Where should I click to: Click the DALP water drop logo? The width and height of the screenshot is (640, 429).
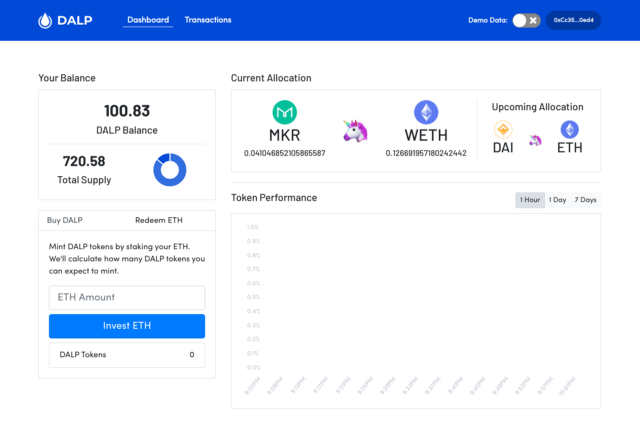[45, 20]
